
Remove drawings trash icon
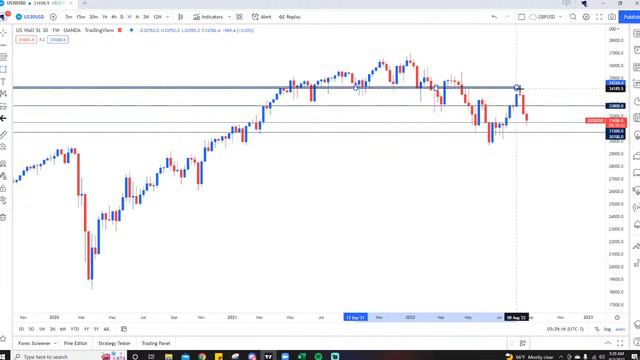pos(3,218)
